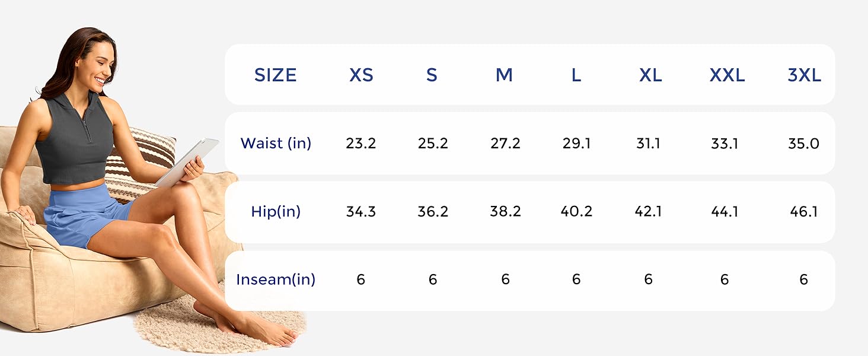The width and height of the screenshot is (868, 356).
Task: Choose the L size header
Action: (576, 75)
